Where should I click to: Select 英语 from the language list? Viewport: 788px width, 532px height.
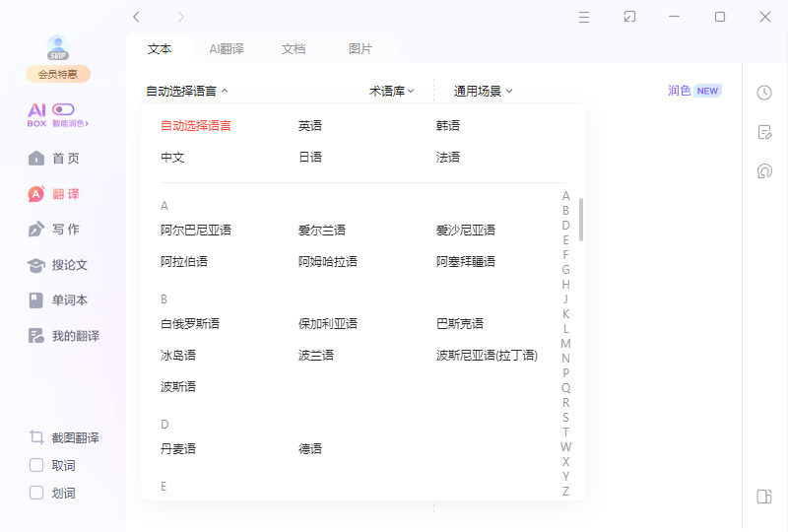[310, 126]
